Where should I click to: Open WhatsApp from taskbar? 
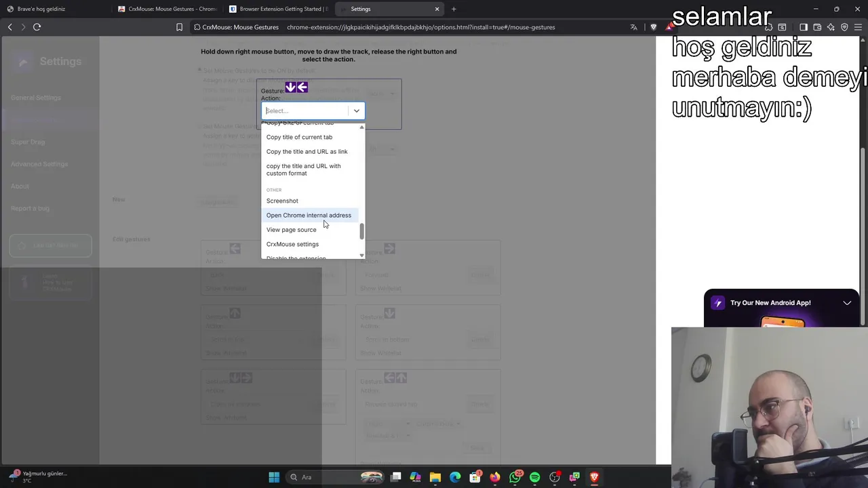pos(515,477)
